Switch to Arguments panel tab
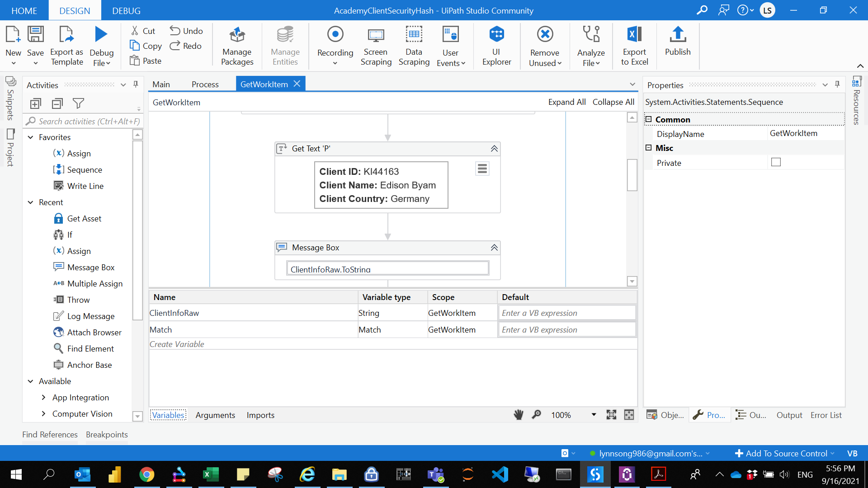 coord(215,415)
